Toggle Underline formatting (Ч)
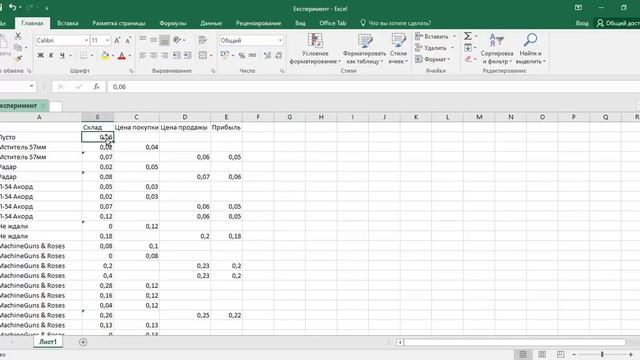The image size is (640, 360). (x=62, y=55)
